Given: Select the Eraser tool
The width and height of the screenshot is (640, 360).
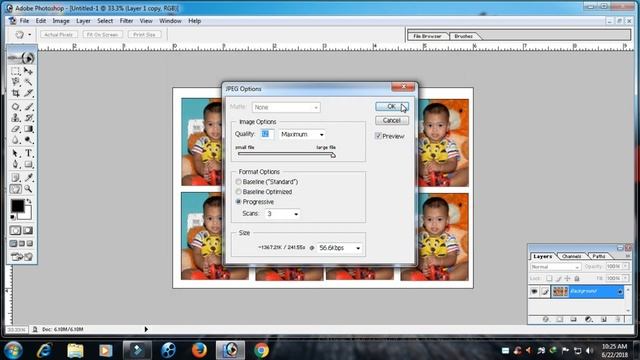Looking at the screenshot, I should point(16,129).
